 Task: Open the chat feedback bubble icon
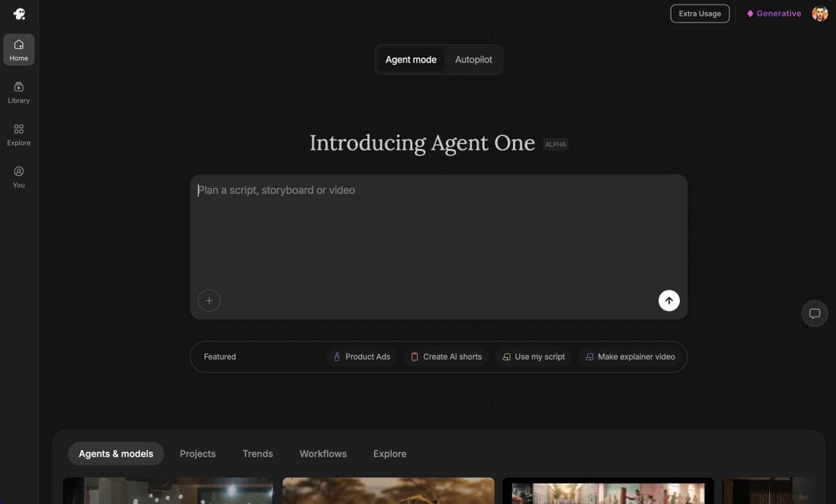coord(814,313)
